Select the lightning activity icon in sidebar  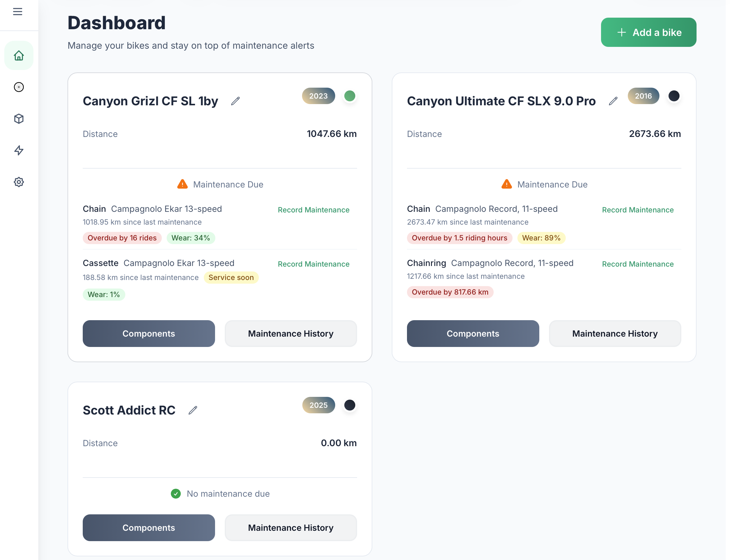pos(19,150)
